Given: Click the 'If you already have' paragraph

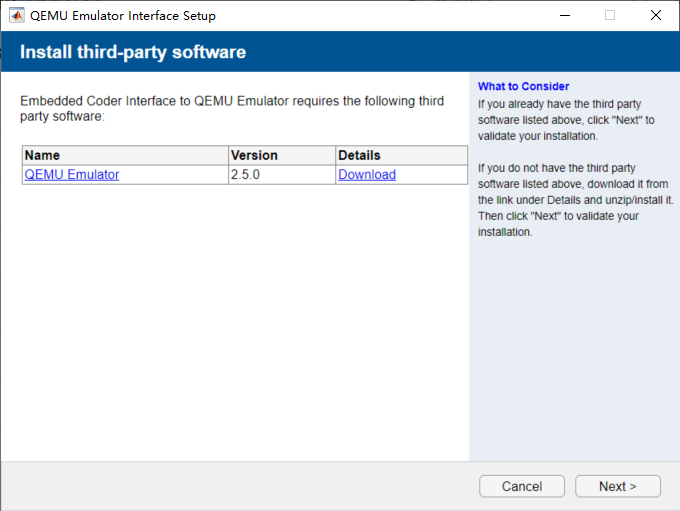Looking at the screenshot, I should tap(566, 120).
